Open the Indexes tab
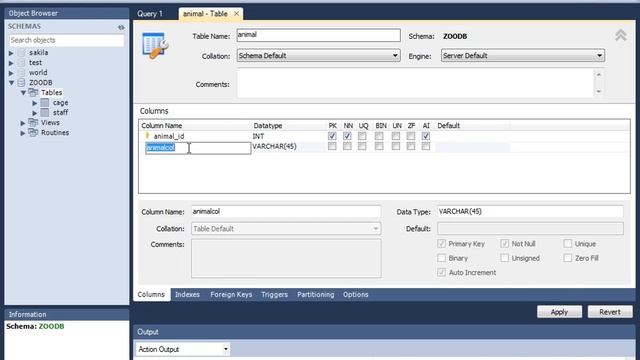Image resolution: width=640 pixels, height=360 pixels. coord(187,295)
